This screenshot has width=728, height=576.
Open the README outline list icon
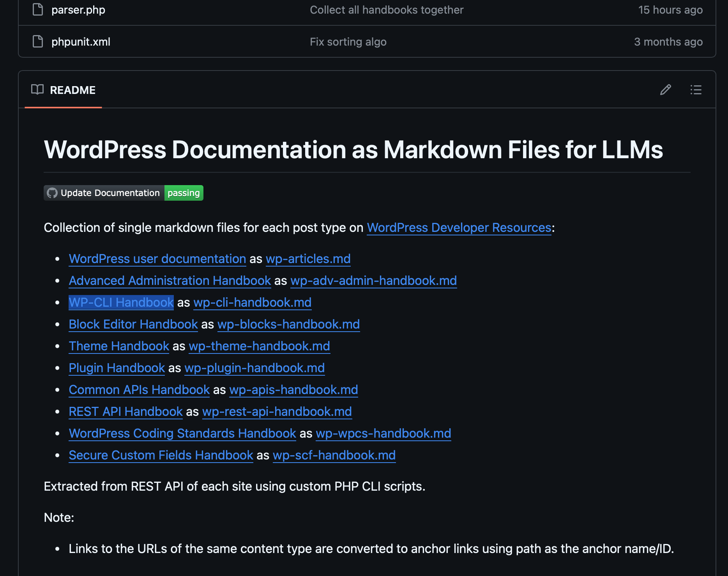(x=696, y=90)
